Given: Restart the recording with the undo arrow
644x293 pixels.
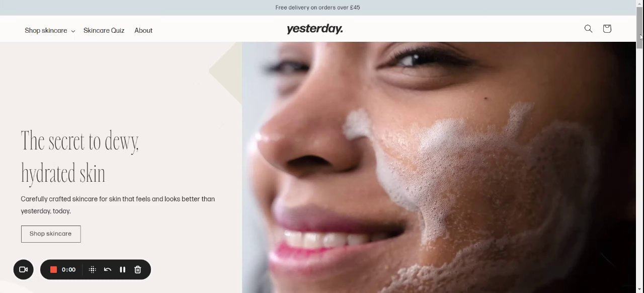Looking at the screenshot, I should coord(108,269).
